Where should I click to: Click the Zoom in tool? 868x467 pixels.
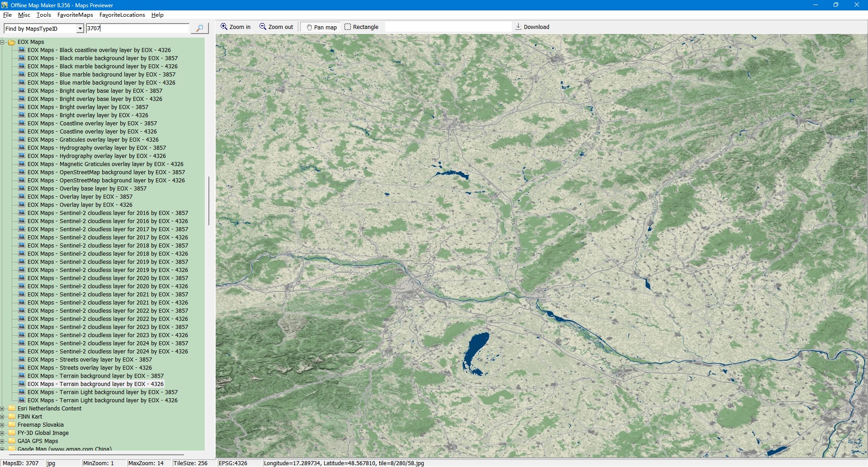[x=236, y=27]
